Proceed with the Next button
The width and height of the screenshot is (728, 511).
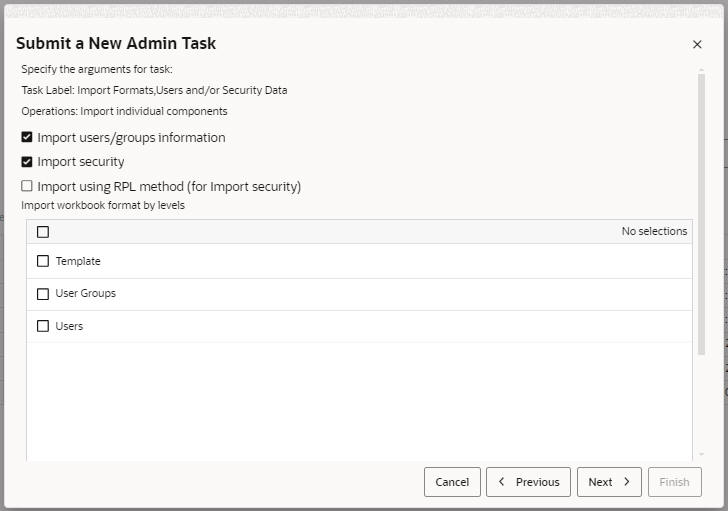tap(608, 482)
